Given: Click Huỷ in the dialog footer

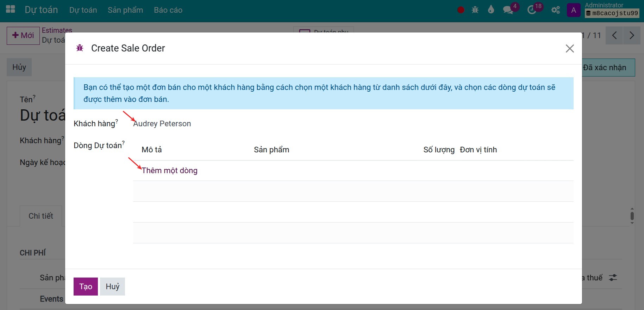Looking at the screenshot, I should (113, 286).
